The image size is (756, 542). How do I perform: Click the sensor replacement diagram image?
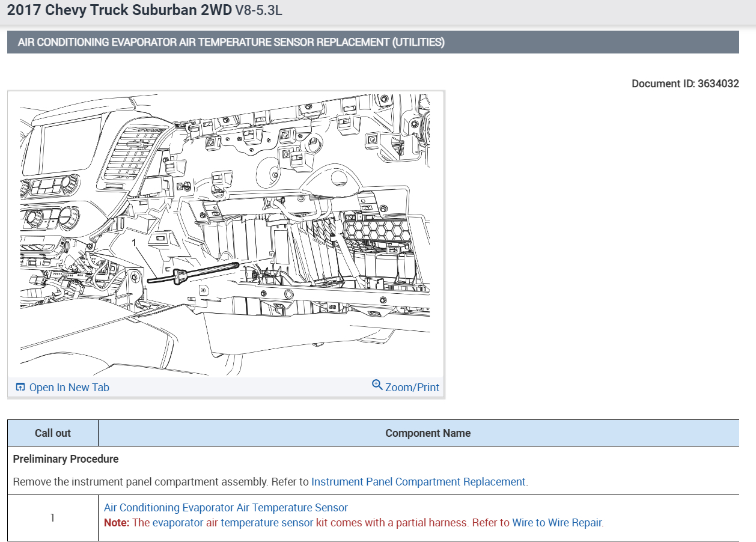point(225,234)
